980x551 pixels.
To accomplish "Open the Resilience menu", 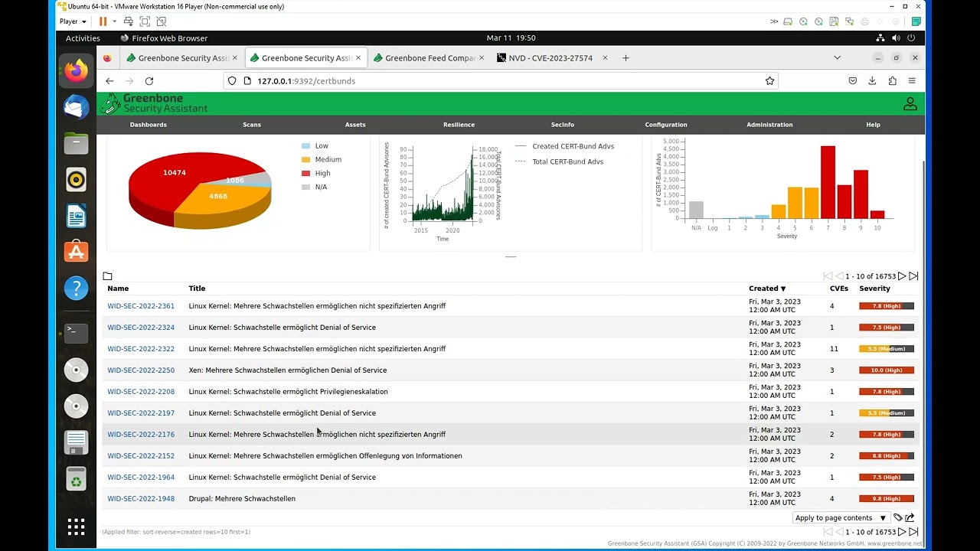I will [x=459, y=125].
